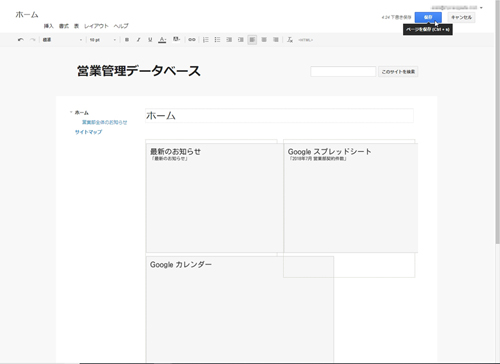This screenshot has width=500, height=364.
Task: Open the 書式 menu
Action: (64, 26)
